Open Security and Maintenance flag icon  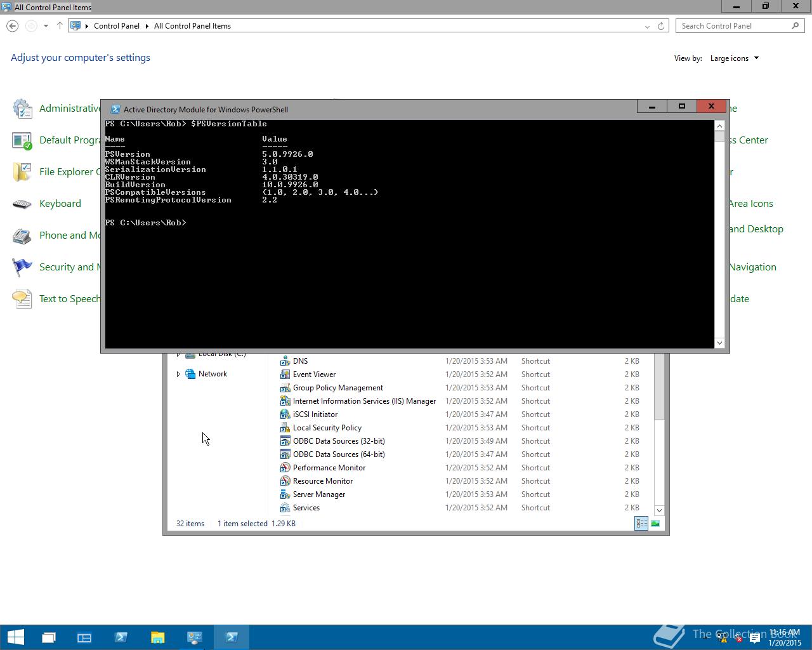click(22, 267)
